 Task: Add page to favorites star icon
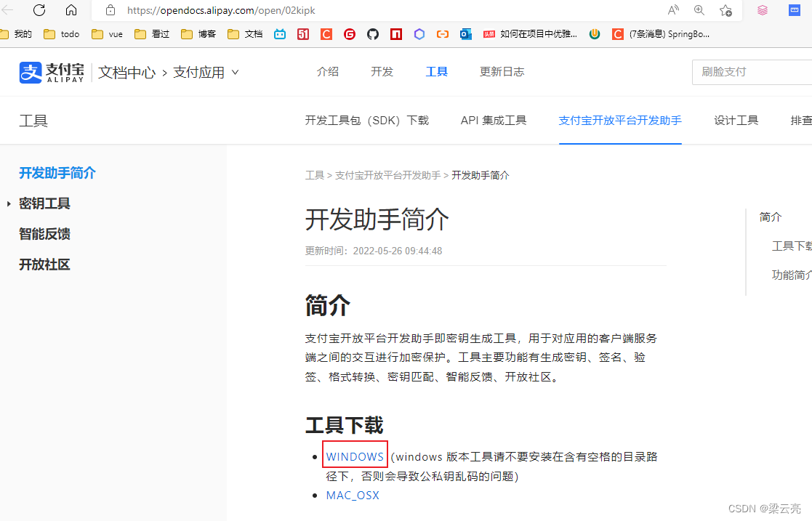tap(725, 10)
